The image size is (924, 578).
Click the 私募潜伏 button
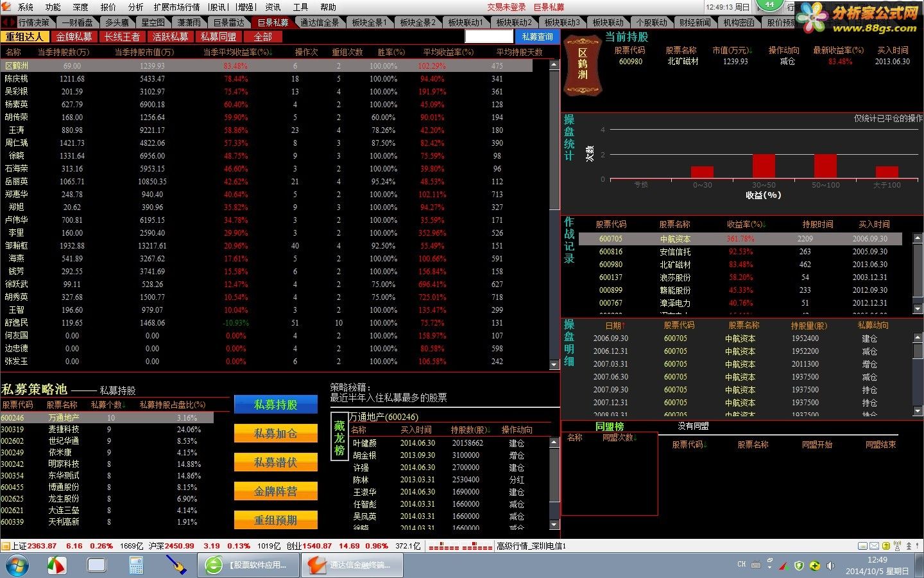[276, 462]
